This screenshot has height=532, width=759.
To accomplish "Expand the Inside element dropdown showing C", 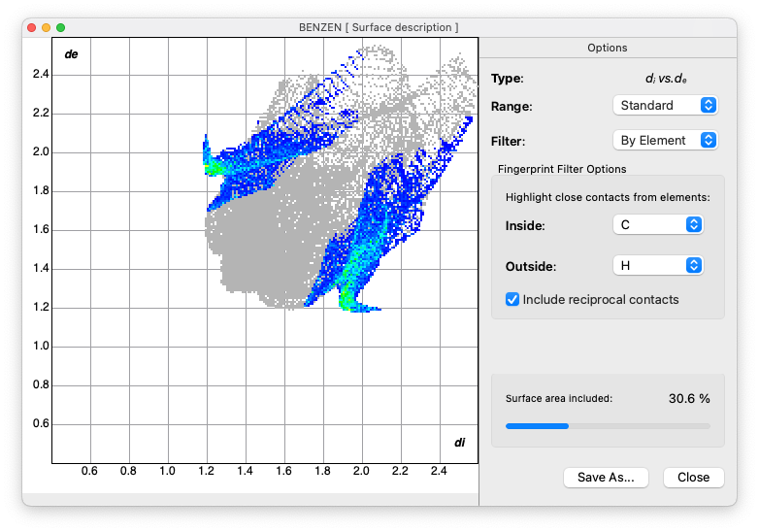I will (x=658, y=224).
